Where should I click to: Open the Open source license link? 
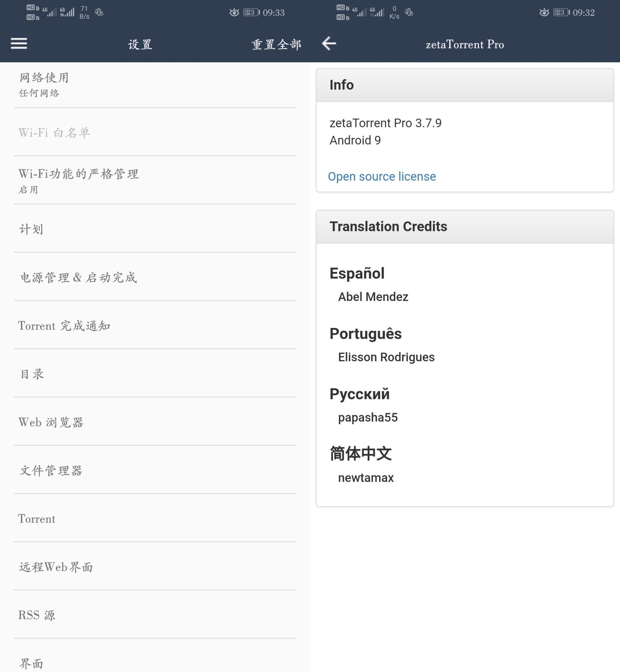click(382, 176)
